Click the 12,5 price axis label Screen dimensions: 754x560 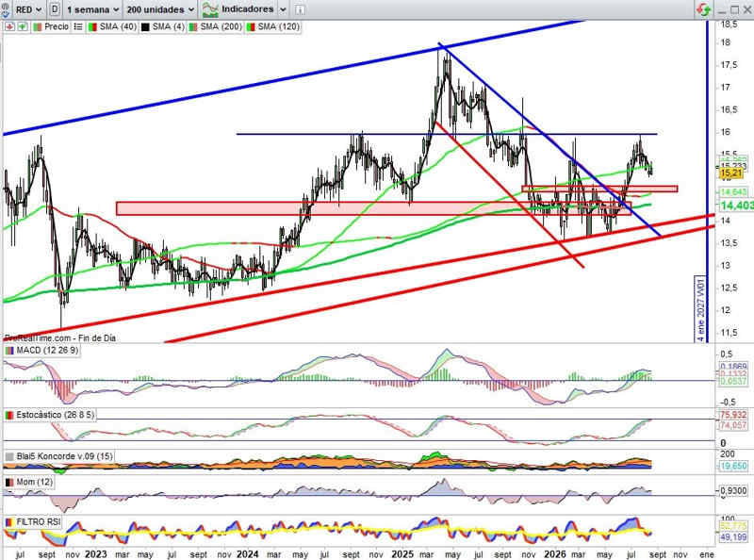(729, 288)
